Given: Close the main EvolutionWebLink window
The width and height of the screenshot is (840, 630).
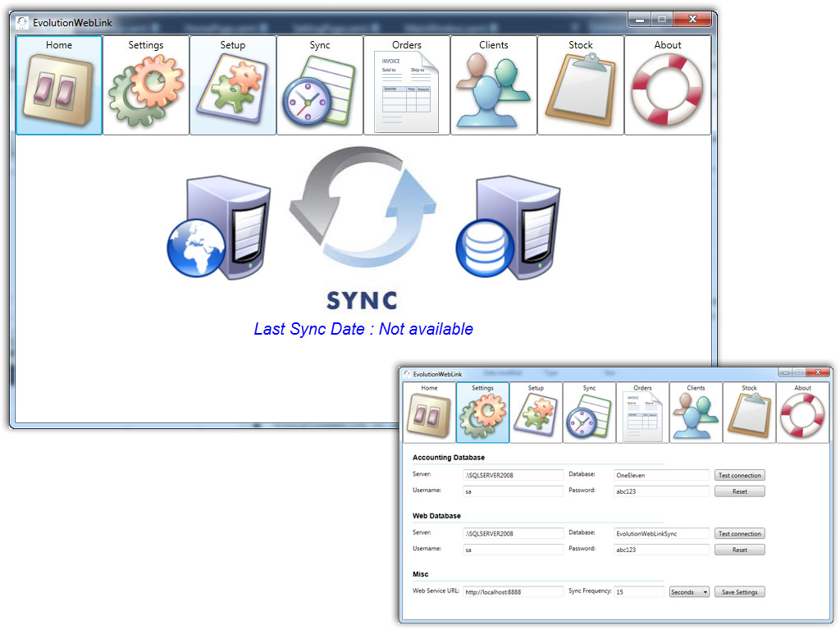Looking at the screenshot, I should [x=692, y=20].
